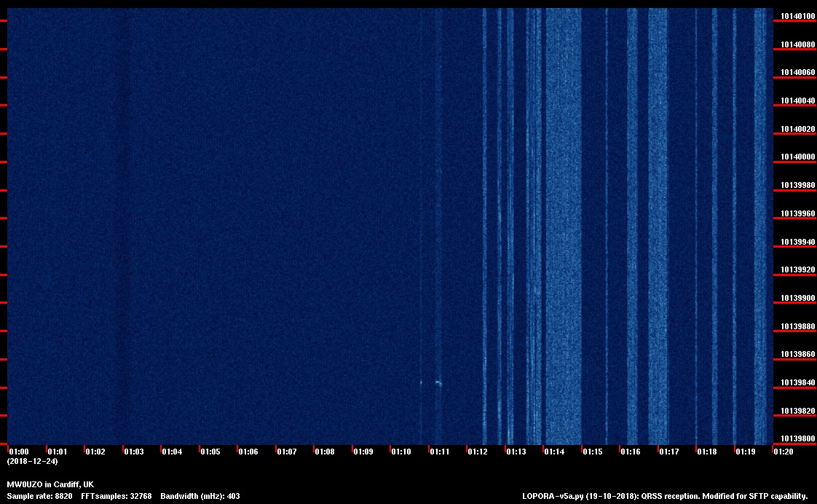Click the 10140100 frequency label

click(798, 16)
